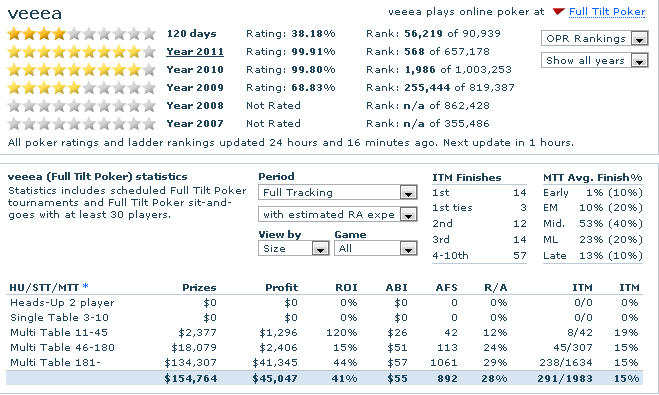Click the Year 2009 star rating
The width and height of the screenshot is (659, 395).
pos(82,88)
